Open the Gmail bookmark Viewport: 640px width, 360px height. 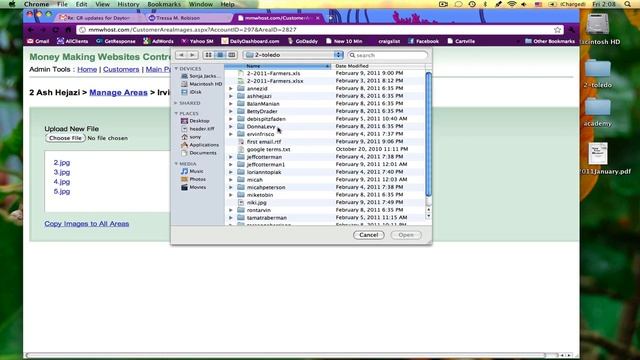tap(38, 41)
